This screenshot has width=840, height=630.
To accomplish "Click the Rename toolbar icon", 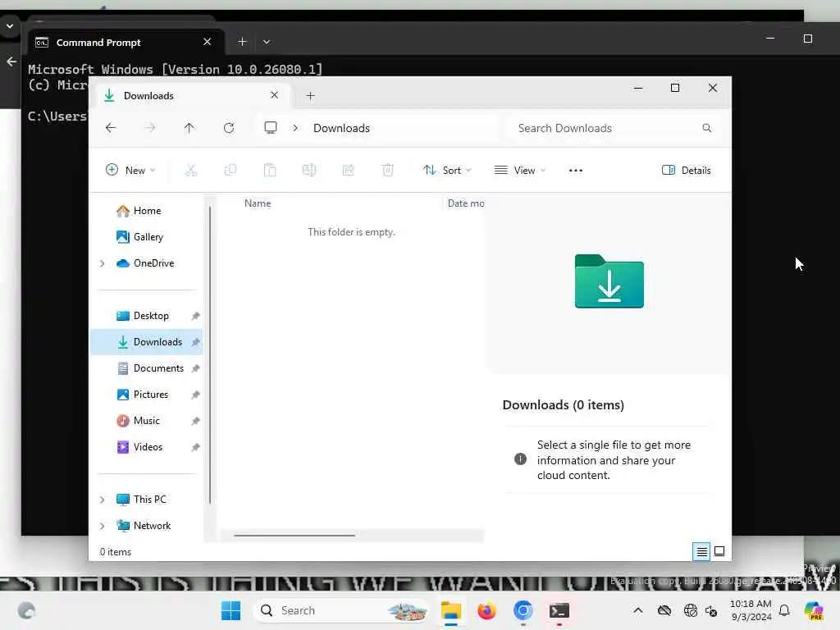I will pyautogui.click(x=309, y=171).
